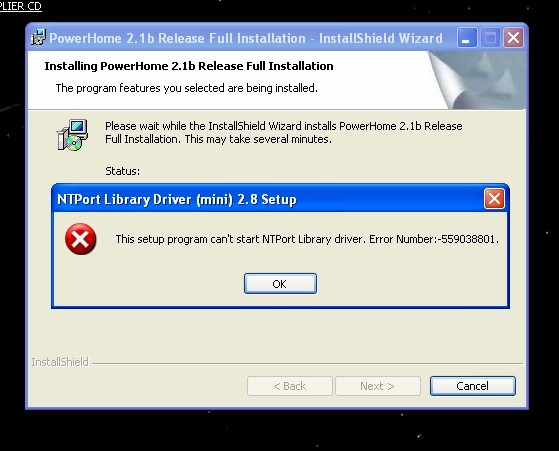Click the greyed-out maximize button

(x=490, y=37)
